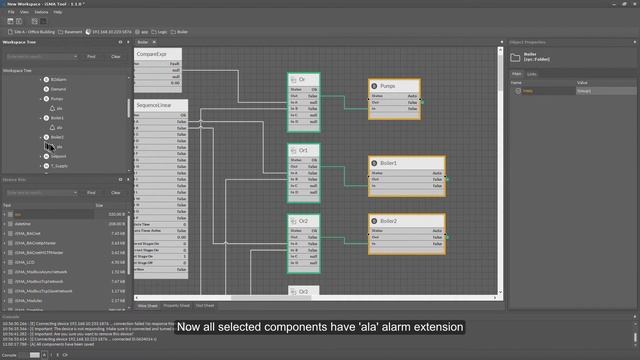
Task: Click the Demand component icon in tree
Action: pyautogui.click(x=47, y=89)
